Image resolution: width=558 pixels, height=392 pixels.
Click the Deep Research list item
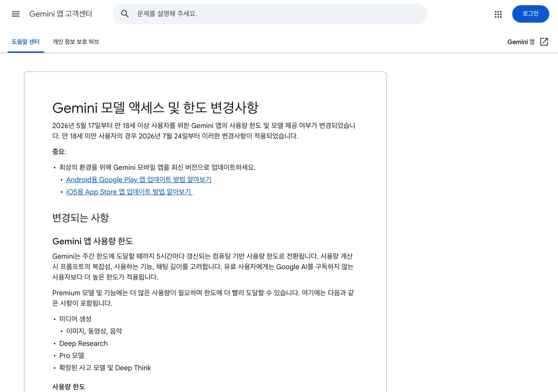(83, 343)
